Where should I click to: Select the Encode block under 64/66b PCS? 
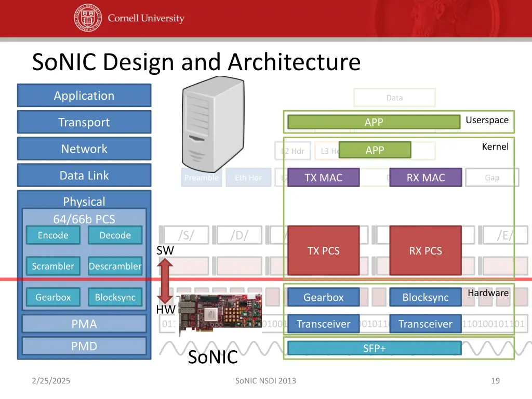pos(53,235)
